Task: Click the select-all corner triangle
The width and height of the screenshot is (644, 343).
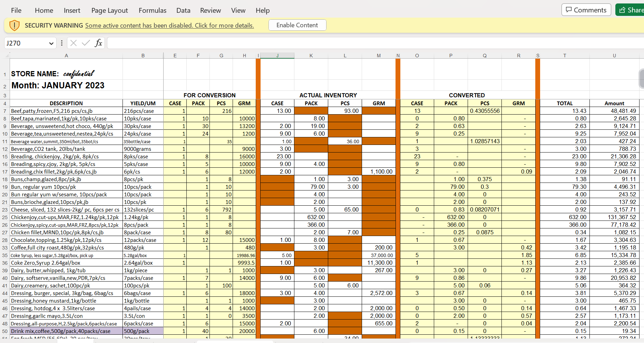Action: (x=7, y=56)
